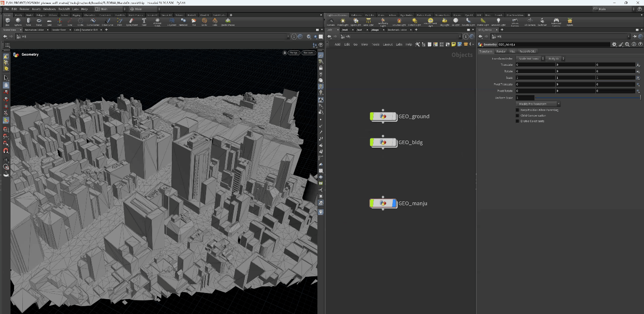
Task: Select the GEO_ground node
Action: (383, 116)
